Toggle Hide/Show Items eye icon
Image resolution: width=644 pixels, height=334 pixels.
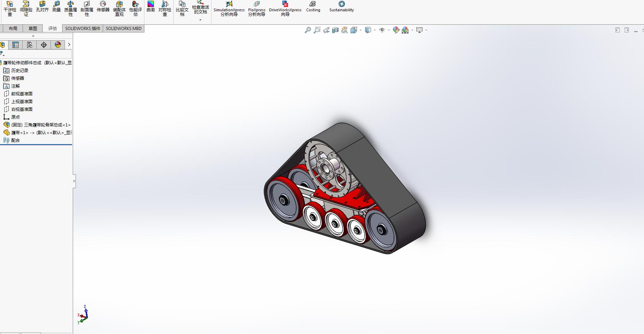point(382,30)
